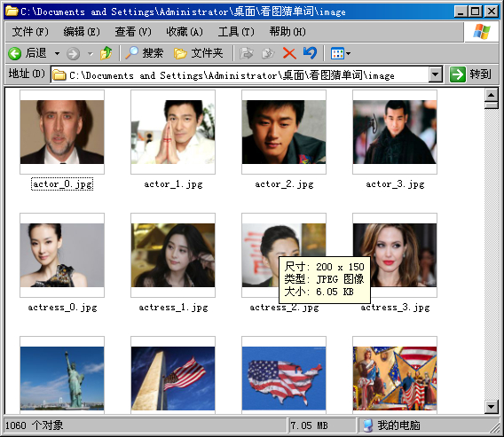This screenshot has height=437, width=504.
Task: Open the 文件(F) menu
Action: click(x=30, y=32)
